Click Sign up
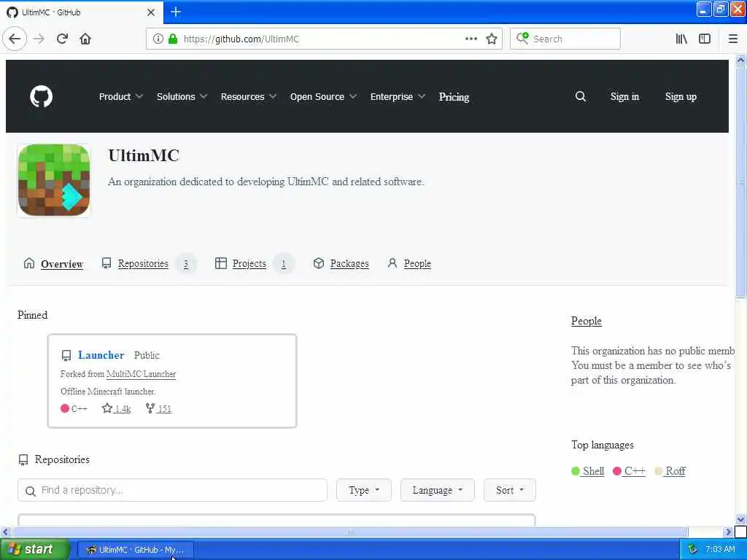747x560 pixels. click(681, 97)
